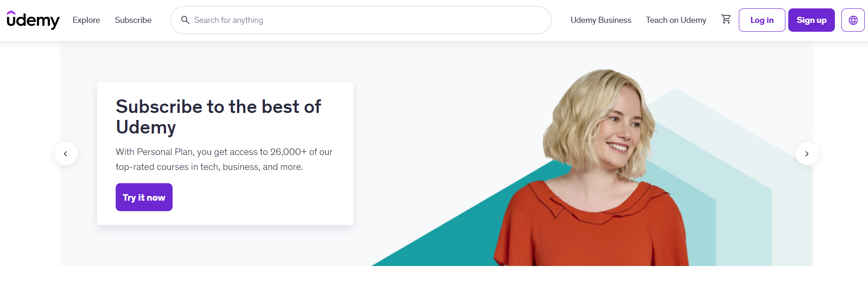Open Teach on Udemy link
This screenshot has height=294, width=868.
[676, 20]
